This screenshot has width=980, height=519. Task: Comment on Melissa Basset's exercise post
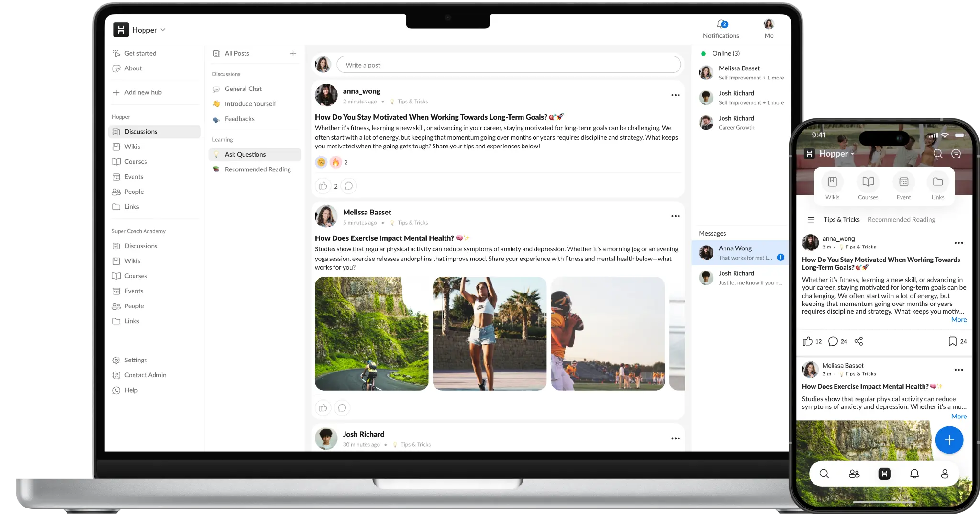[x=342, y=408]
